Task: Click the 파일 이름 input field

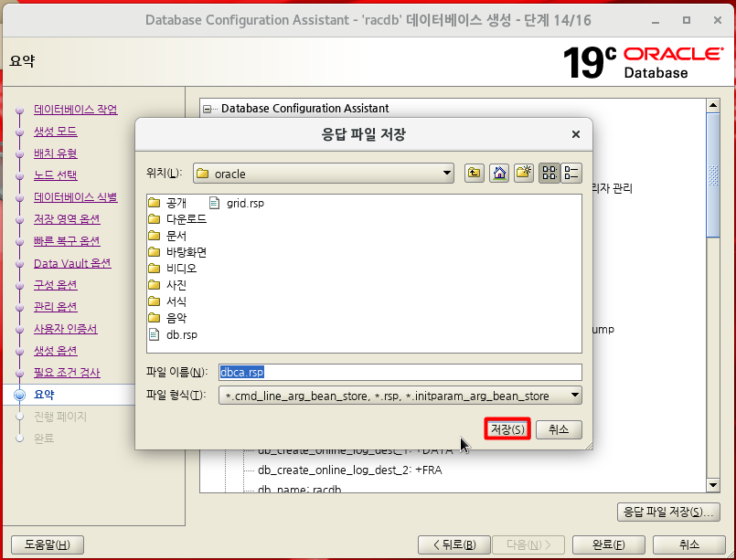Action: pos(400,372)
